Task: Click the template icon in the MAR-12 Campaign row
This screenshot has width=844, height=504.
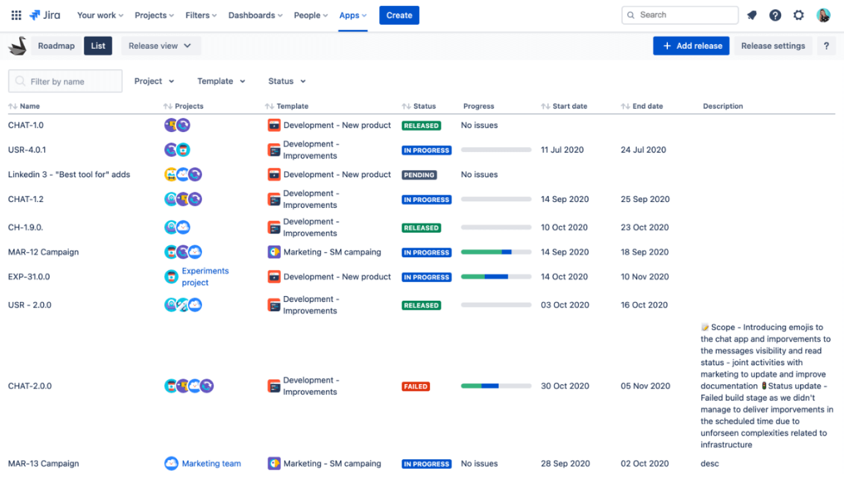Action: click(274, 252)
